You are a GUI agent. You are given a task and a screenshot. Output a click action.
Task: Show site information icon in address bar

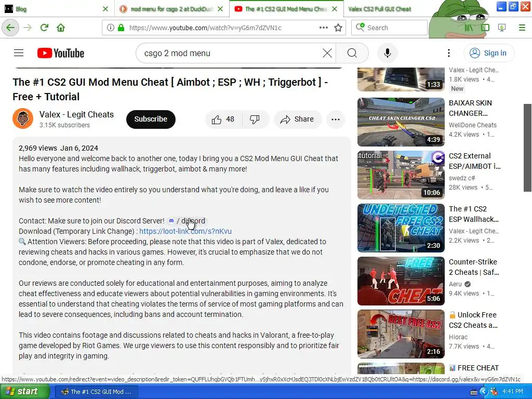pos(110,28)
